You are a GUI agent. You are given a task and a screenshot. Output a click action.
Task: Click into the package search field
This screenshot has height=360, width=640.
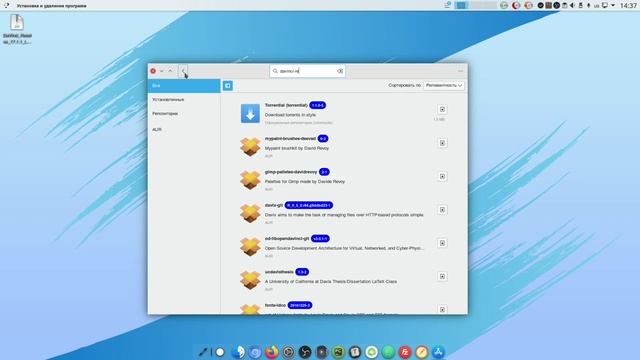tap(307, 71)
